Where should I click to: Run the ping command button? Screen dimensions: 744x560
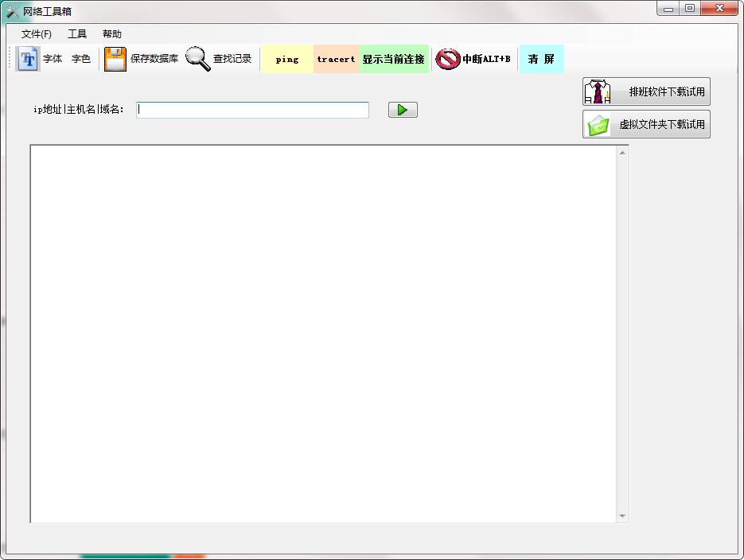pos(287,59)
